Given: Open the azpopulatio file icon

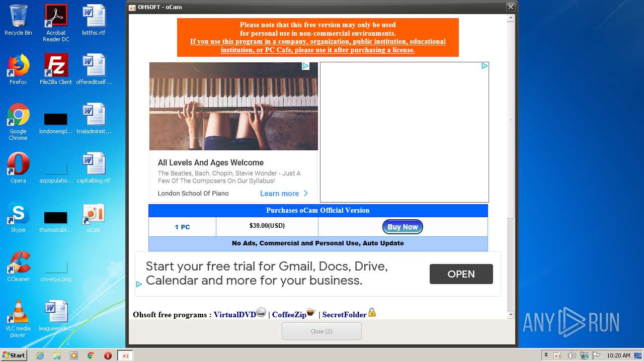Looking at the screenshot, I should click(x=56, y=173).
